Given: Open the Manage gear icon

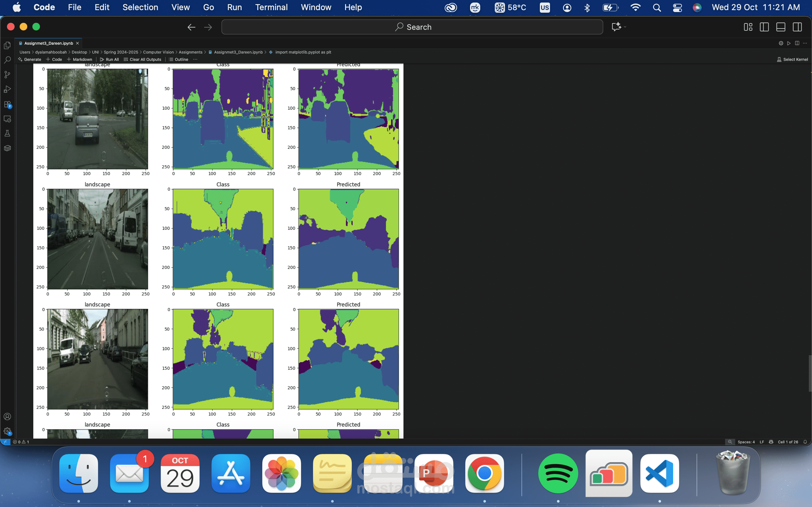Looking at the screenshot, I should pos(7,431).
